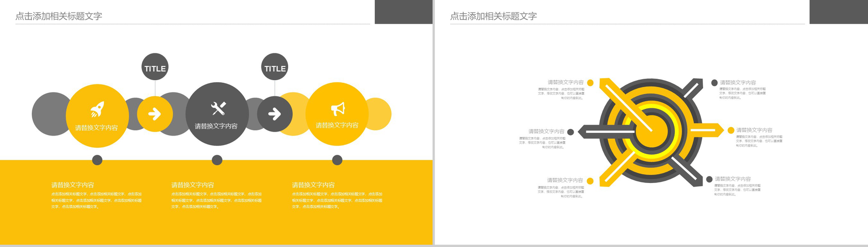Select middle 请替换文字内容 heading in yellow band
The height and width of the screenshot is (247, 868).
pos(193,185)
